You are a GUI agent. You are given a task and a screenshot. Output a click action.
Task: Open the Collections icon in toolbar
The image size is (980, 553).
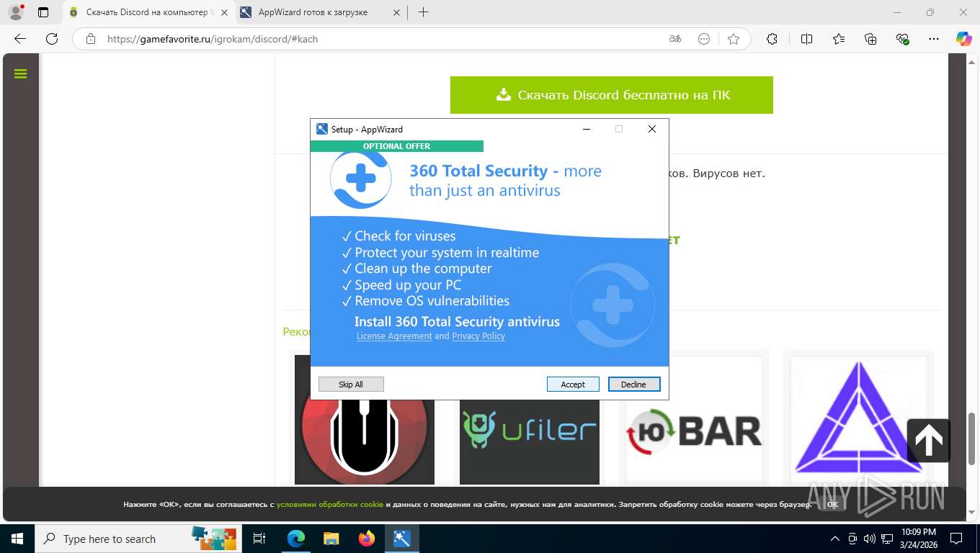(870, 39)
